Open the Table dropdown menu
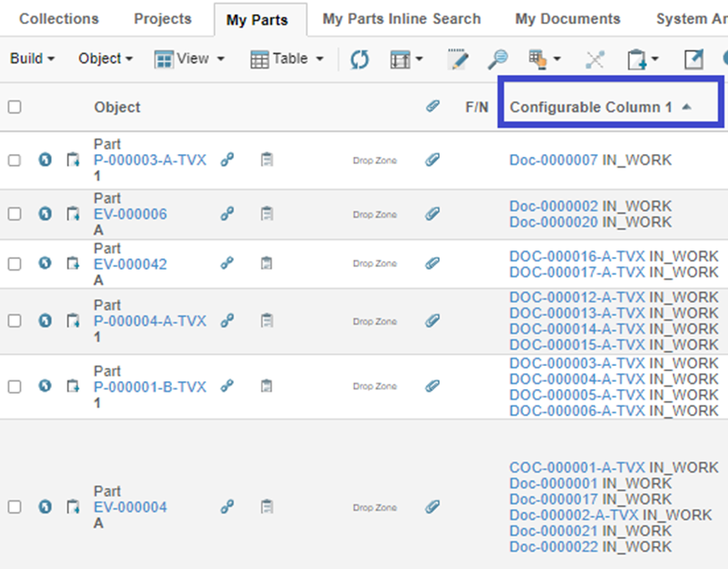Screen dimensions: 728x569 click(x=287, y=59)
